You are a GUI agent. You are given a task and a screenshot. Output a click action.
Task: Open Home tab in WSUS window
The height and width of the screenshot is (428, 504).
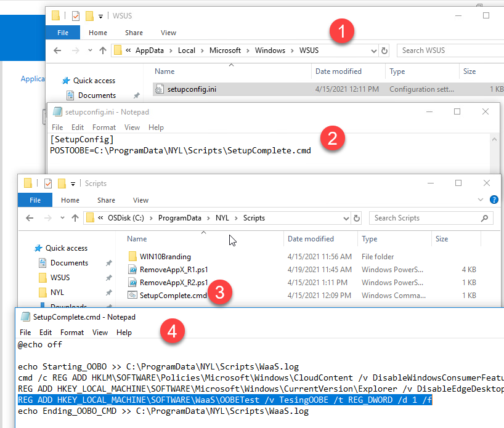pos(98,33)
